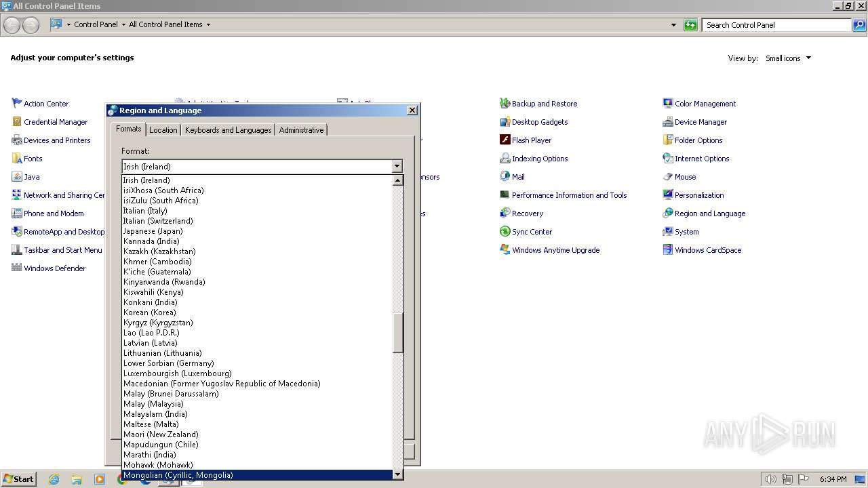The height and width of the screenshot is (488, 868).
Task: Switch to the Formats tab
Action: pos(128,129)
